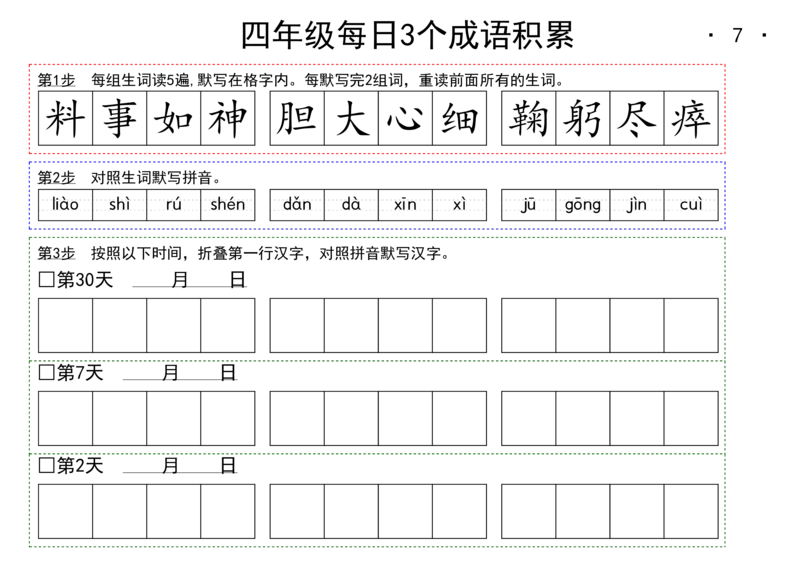
Task: Tick the 第30天 checkbox
Action: [46, 280]
